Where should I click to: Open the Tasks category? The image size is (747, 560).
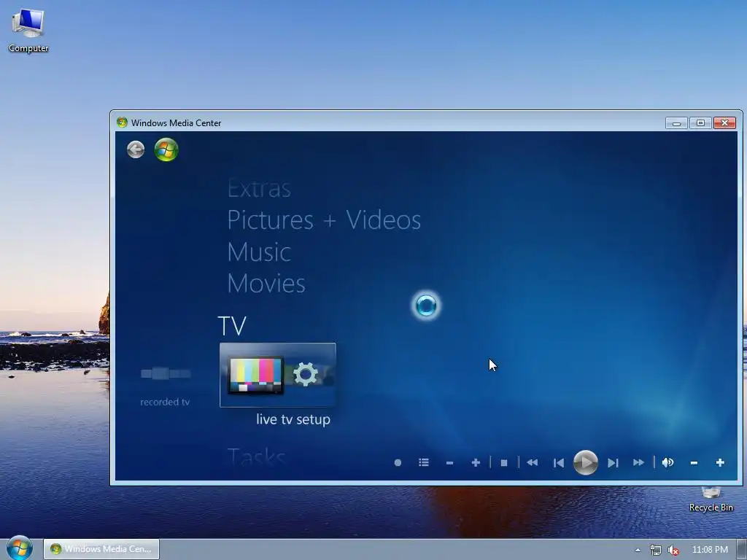(256, 456)
